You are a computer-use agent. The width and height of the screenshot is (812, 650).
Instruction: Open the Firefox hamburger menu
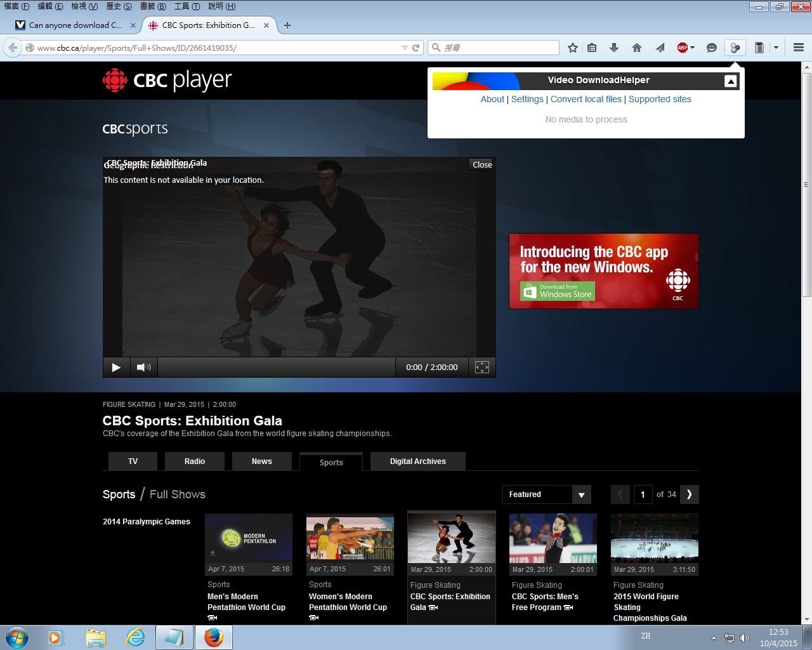tap(799, 48)
